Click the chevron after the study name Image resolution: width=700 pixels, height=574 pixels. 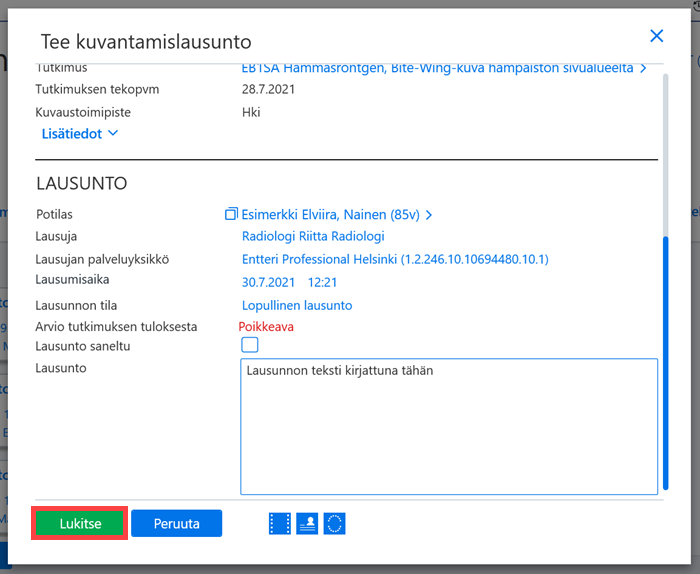tap(643, 68)
